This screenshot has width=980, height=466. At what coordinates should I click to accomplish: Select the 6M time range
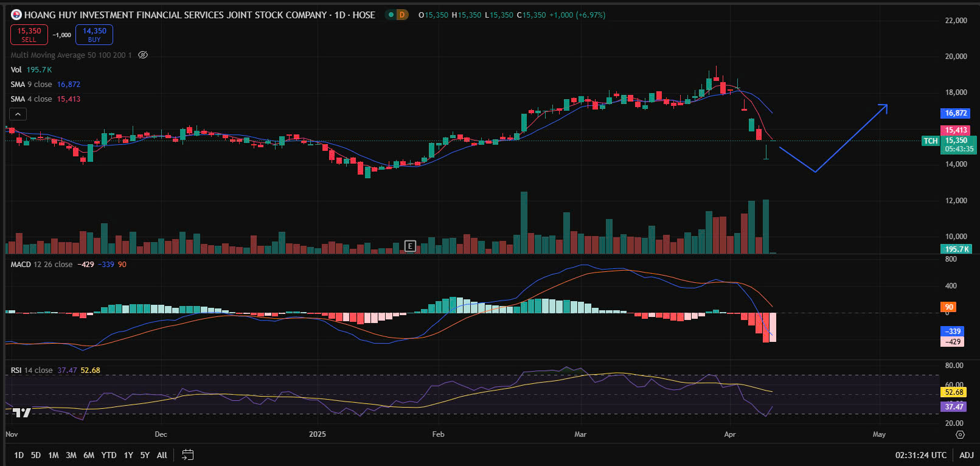[x=89, y=455]
